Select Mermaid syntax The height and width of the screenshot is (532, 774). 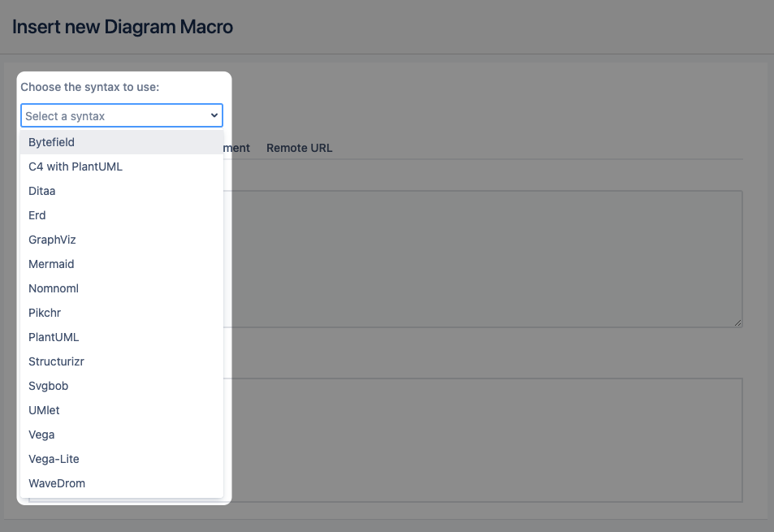click(122, 264)
